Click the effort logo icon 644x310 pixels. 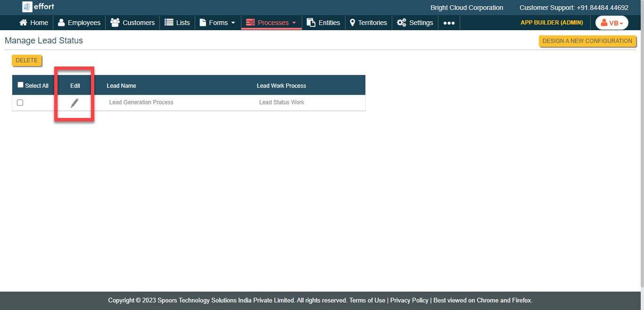pyautogui.click(x=27, y=7)
